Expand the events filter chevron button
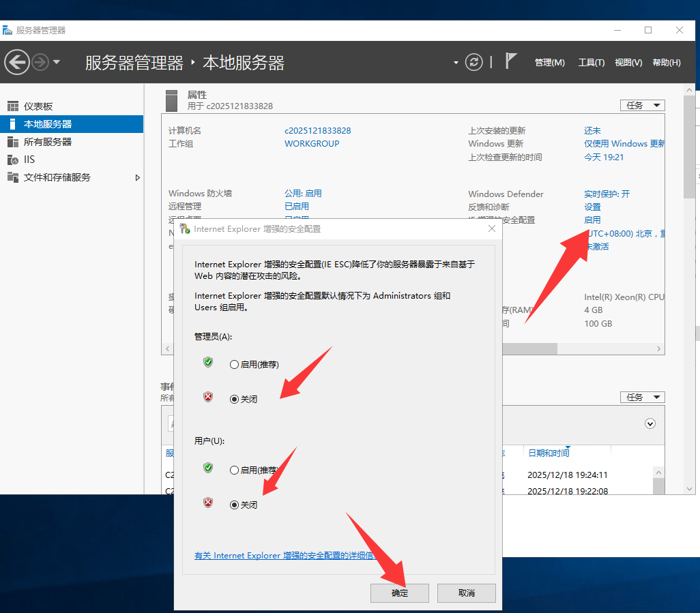Screen dimensions: 700x613 click(650, 423)
